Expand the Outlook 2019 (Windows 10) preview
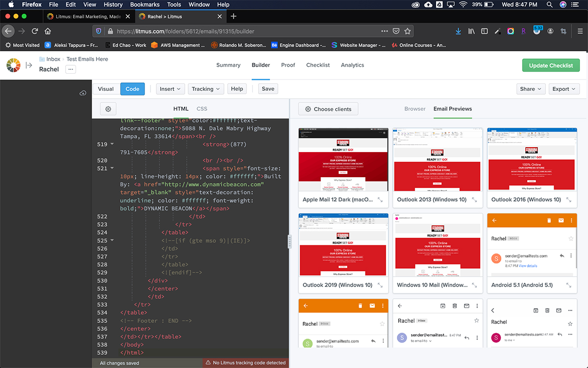The image size is (588, 368). (380, 285)
